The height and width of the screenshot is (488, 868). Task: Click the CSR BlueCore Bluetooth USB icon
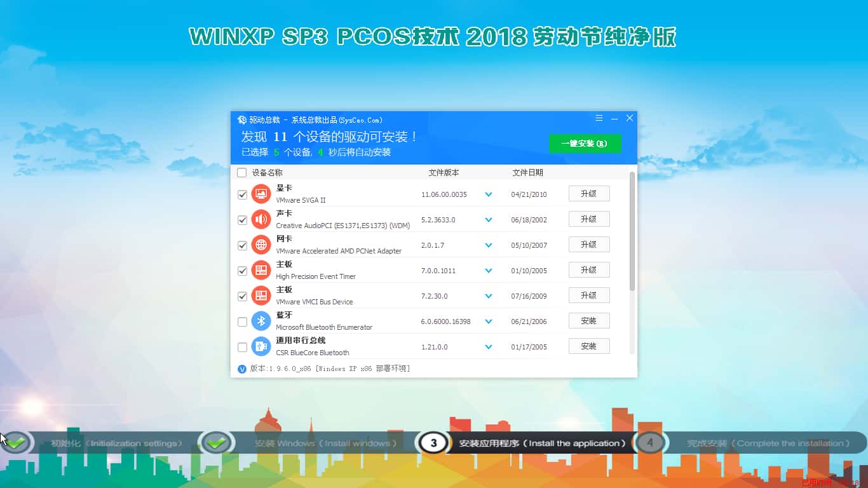pyautogui.click(x=261, y=346)
